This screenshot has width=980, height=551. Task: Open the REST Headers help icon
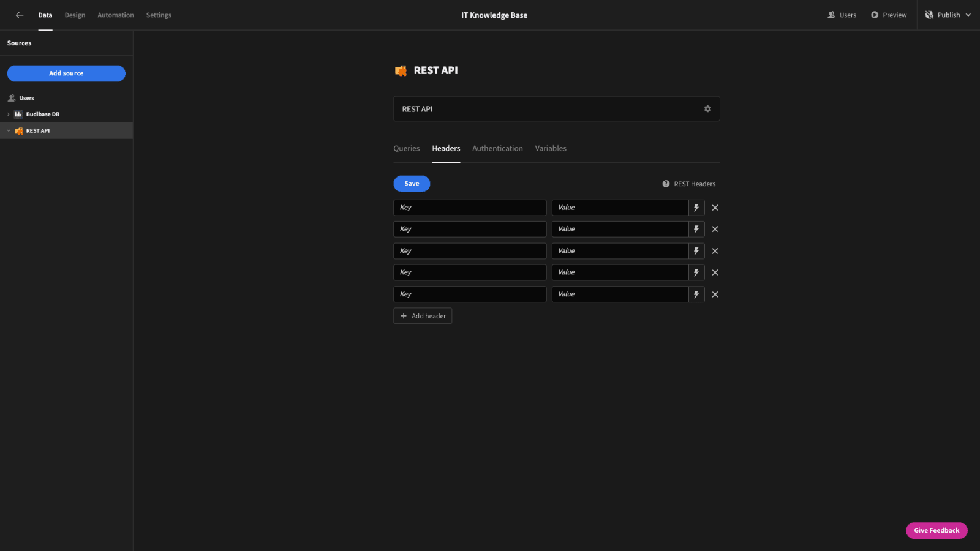pos(666,184)
